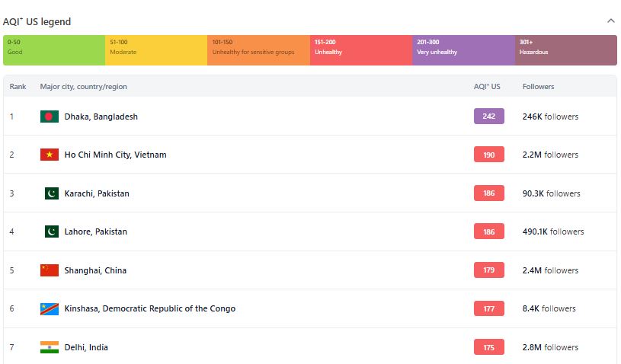621x364 pixels.
Task: Click the purple 242 AQI badge
Action: (489, 117)
